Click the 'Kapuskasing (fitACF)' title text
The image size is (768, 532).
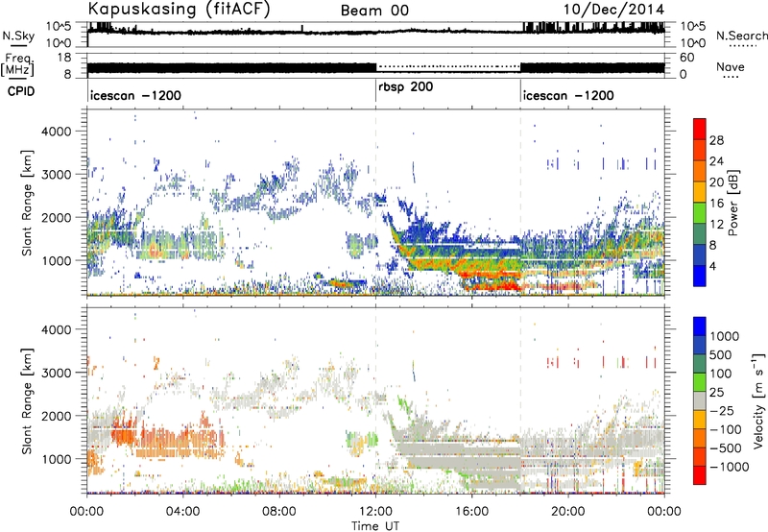pos(179,10)
